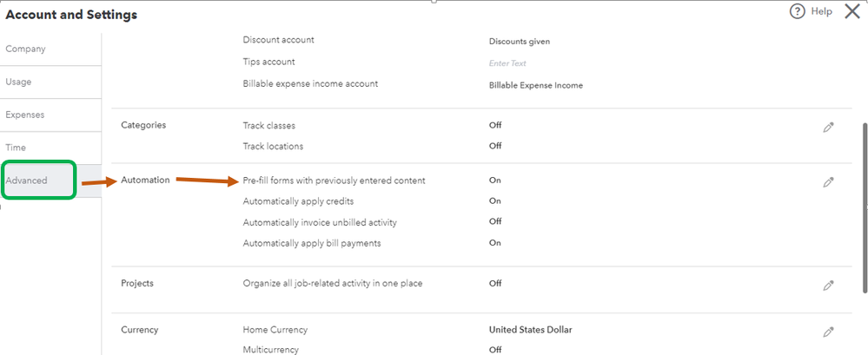Screen dimensions: 868x355
Task: Open the Discount account value Discounts given
Action: (x=519, y=41)
